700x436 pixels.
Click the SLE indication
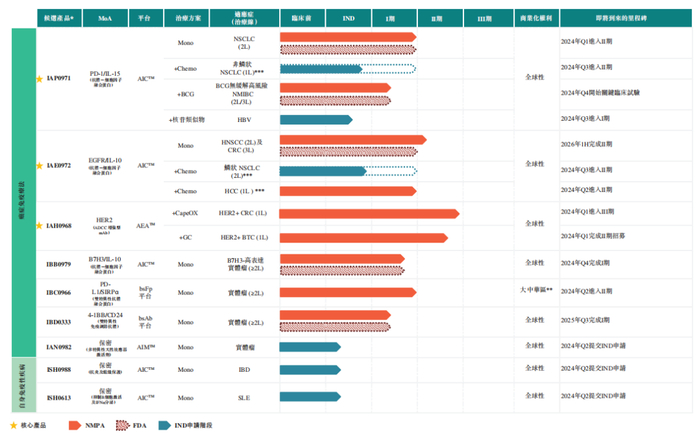click(x=244, y=398)
